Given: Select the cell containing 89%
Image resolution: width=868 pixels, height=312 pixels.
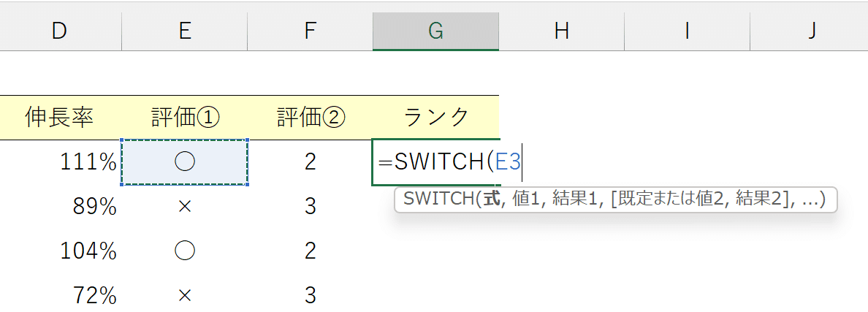Looking at the screenshot, I should 60,207.
